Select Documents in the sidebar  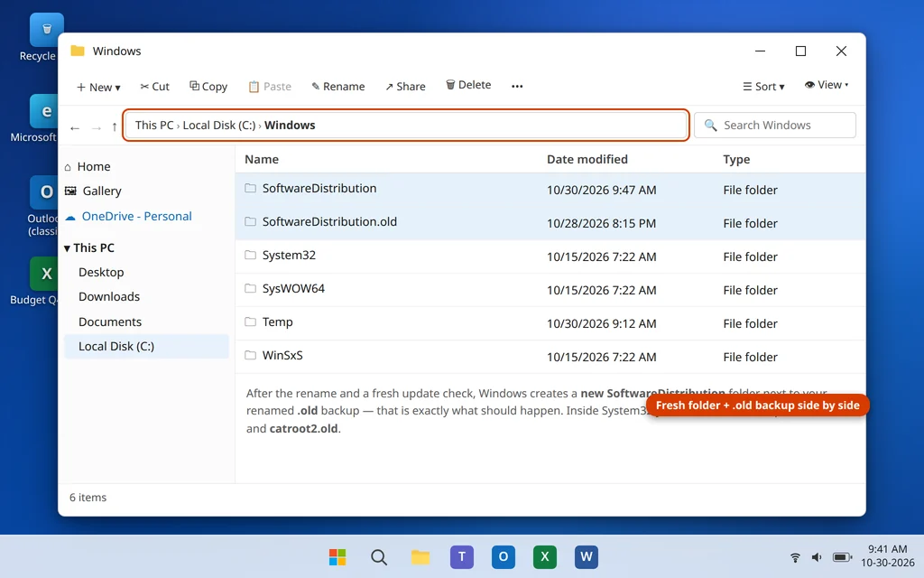110,322
